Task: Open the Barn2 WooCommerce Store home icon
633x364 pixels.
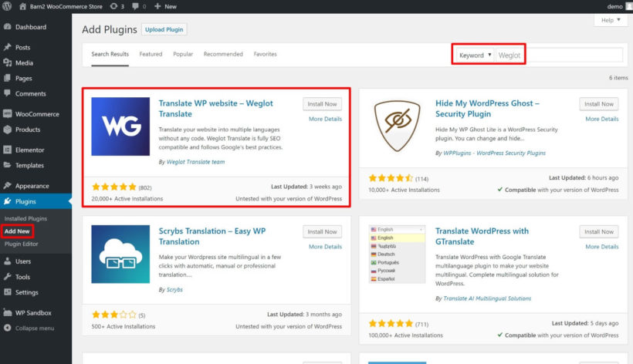Action: (x=23, y=6)
